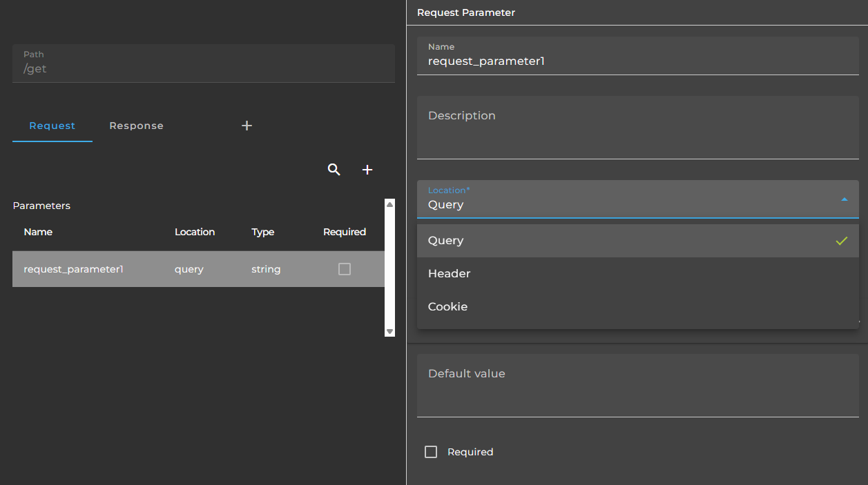
Task: Add a new parameter with the plus icon beside the search magnifier
Action: point(367,170)
